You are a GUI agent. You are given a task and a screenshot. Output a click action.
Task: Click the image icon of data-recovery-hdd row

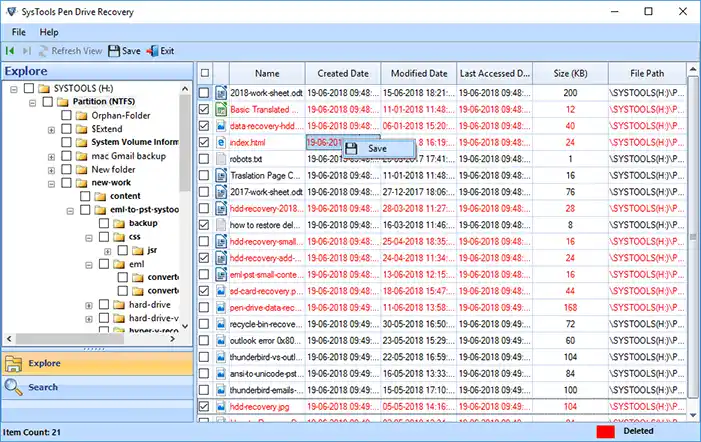pyautogui.click(x=221, y=126)
